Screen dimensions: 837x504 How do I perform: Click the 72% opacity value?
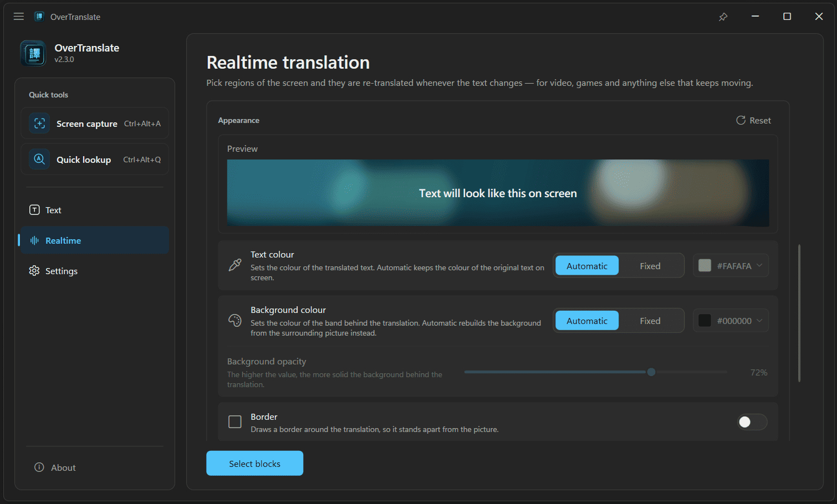(x=759, y=373)
